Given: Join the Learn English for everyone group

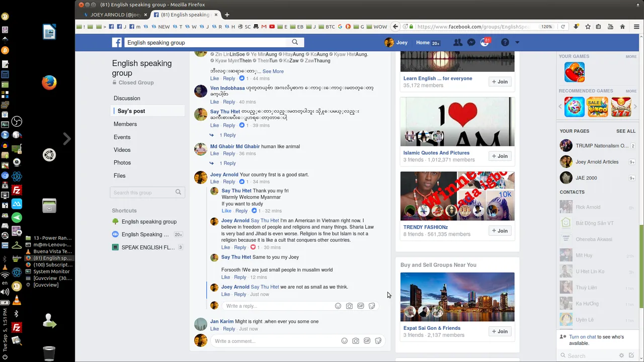Looking at the screenshot, I should (x=500, y=82).
